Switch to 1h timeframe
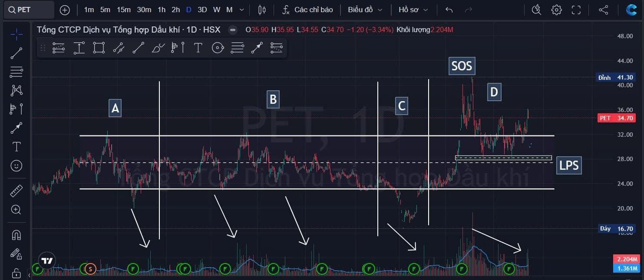This screenshot has width=644, height=280. (x=162, y=10)
